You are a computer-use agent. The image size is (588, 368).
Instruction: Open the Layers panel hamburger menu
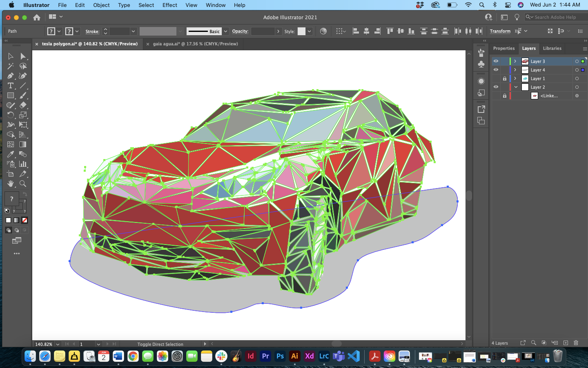(x=584, y=48)
